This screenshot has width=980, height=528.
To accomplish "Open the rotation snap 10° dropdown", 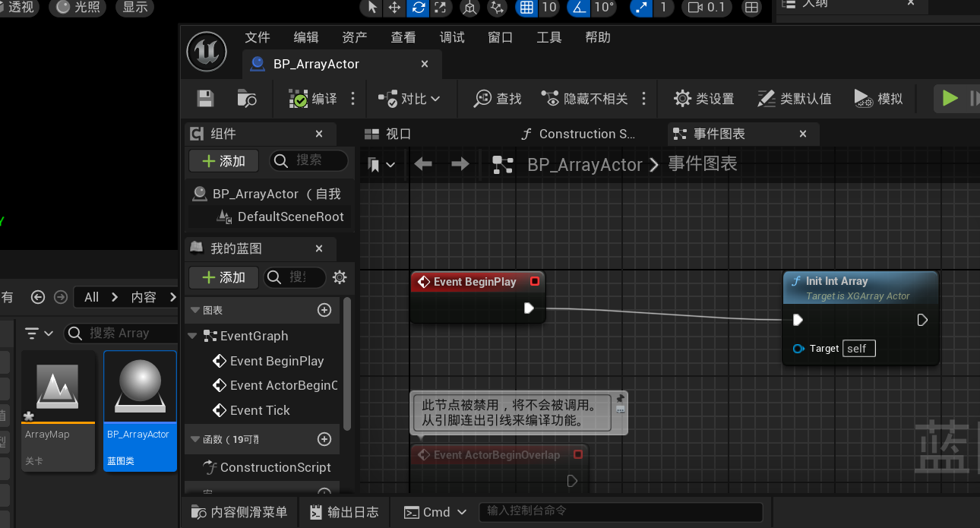I will coord(605,8).
